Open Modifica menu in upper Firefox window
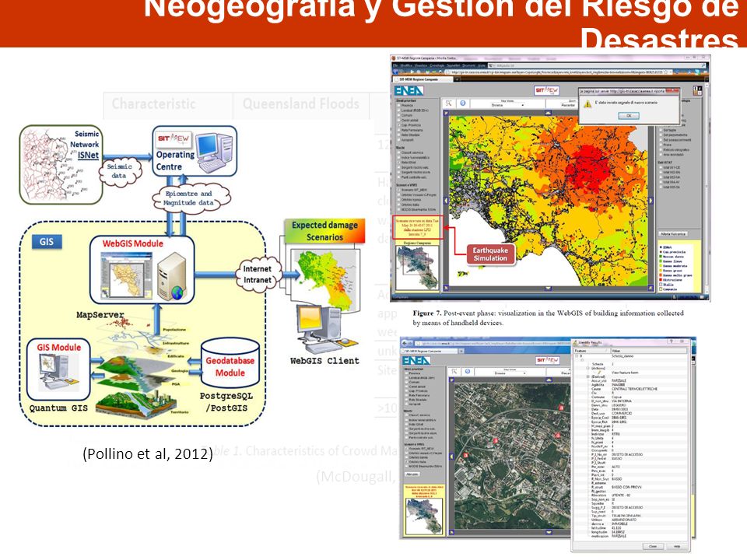 pyautogui.click(x=406, y=65)
